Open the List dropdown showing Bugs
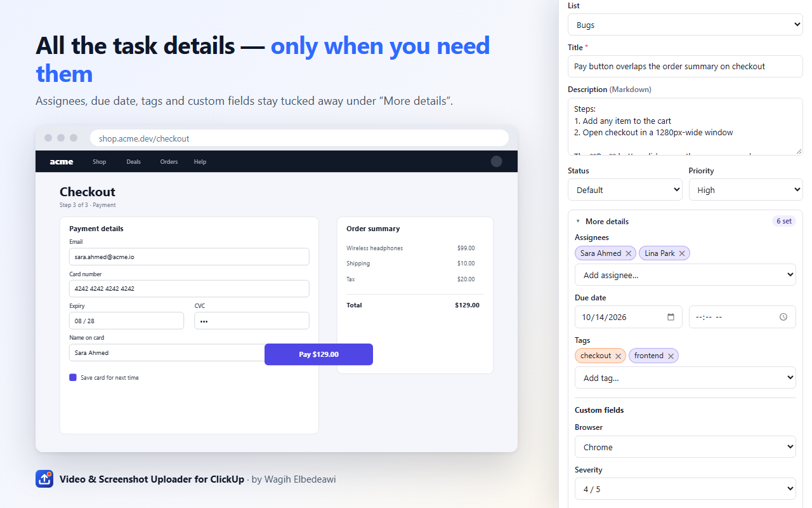The width and height of the screenshot is (812, 508). click(685, 25)
